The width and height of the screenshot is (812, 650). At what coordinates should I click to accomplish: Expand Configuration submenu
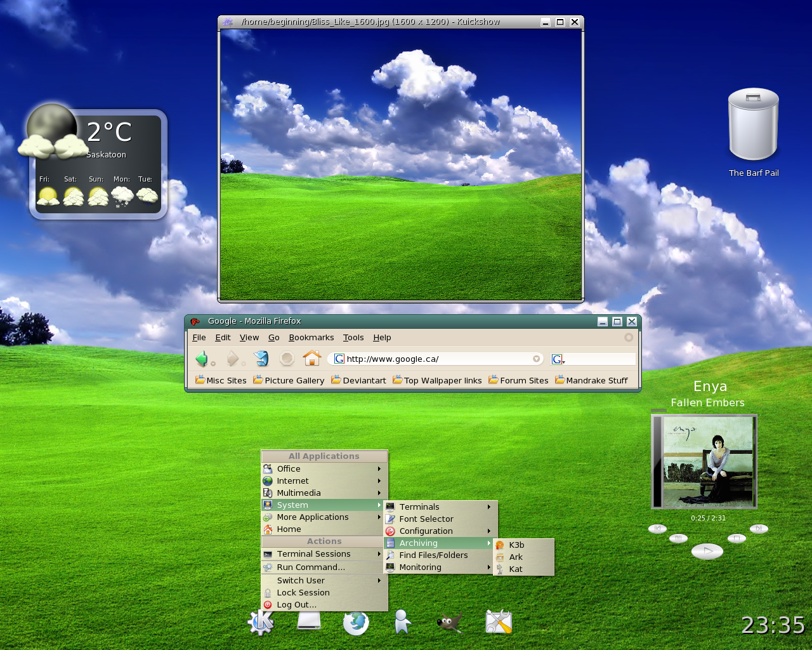click(440, 531)
